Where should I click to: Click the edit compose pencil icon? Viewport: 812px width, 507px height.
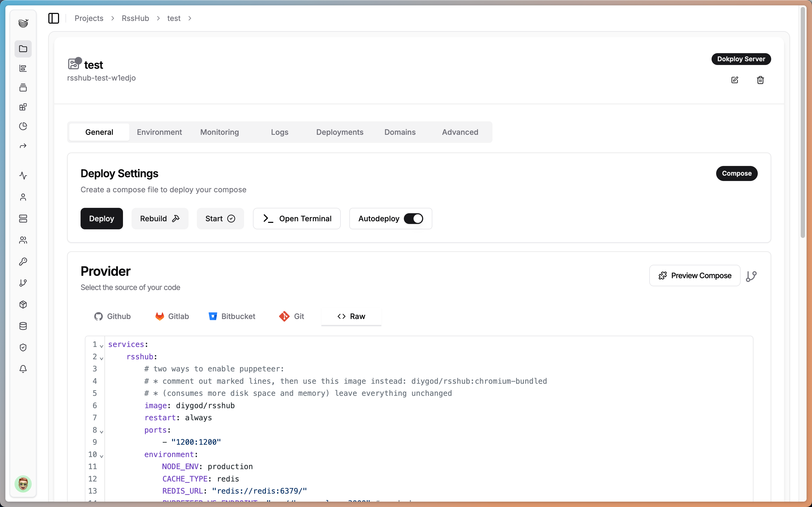tap(735, 80)
